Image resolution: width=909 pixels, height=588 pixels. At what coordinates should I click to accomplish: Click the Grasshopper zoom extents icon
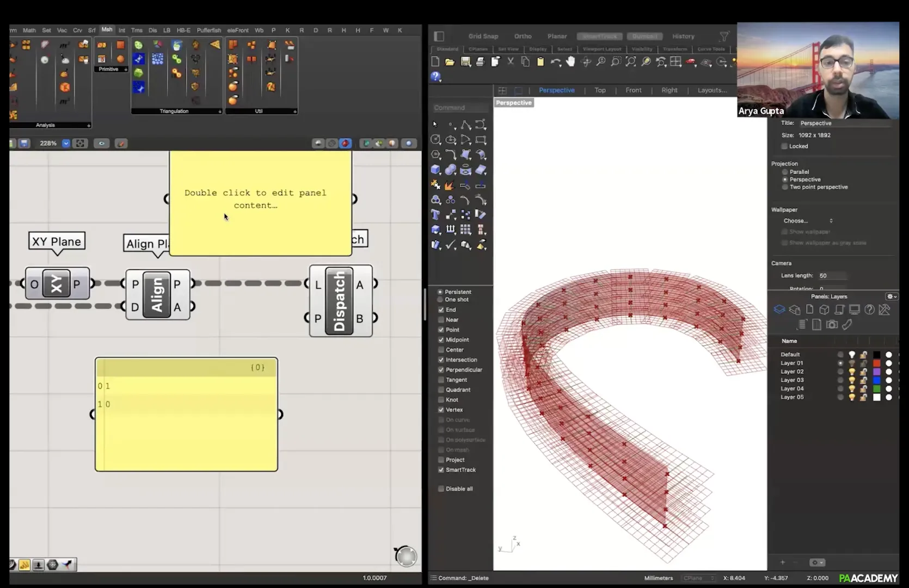tap(80, 144)
